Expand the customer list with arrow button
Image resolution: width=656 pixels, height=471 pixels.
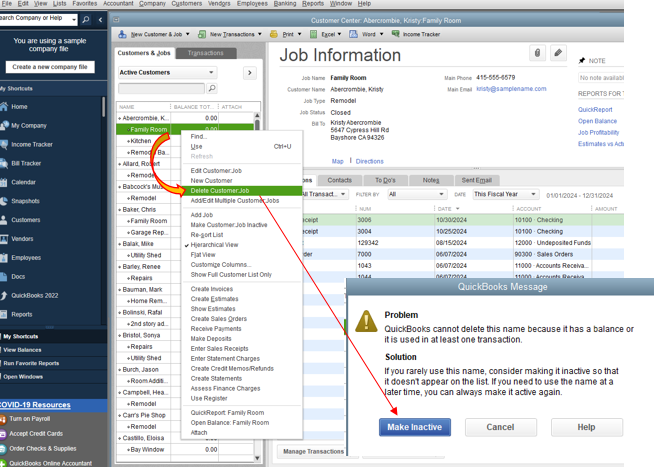click(x=250, y=73)
